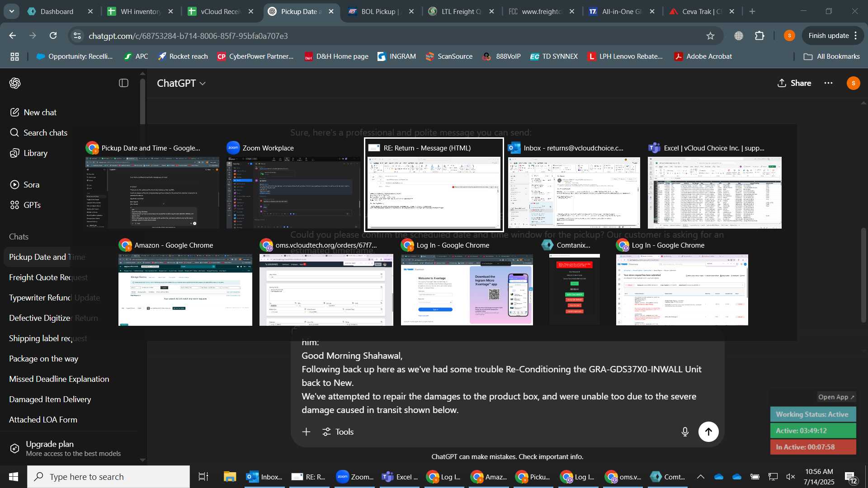Expand the ChatGPT model dropdown
Image resolution: width=868 pixels, height=488 pixels.
click(181, 83)
